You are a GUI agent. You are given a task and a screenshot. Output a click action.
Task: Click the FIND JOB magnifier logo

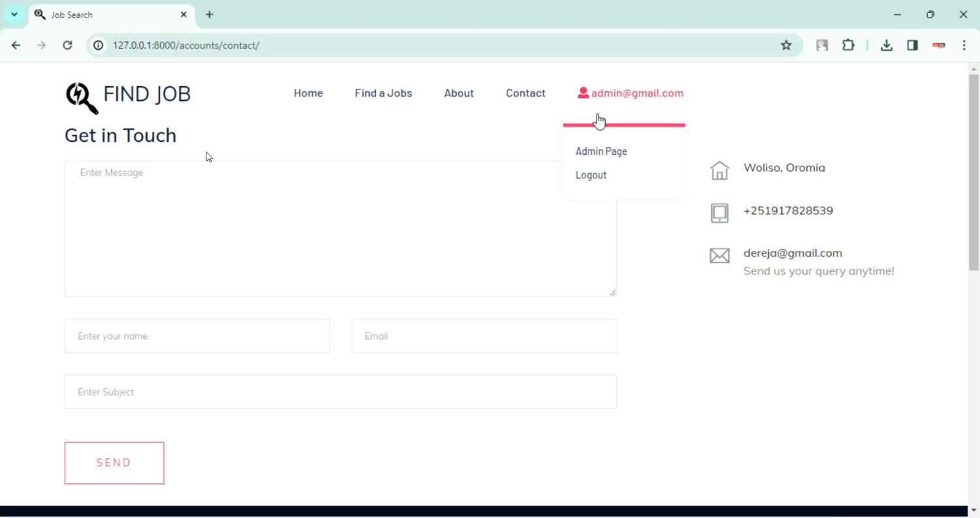82,97
